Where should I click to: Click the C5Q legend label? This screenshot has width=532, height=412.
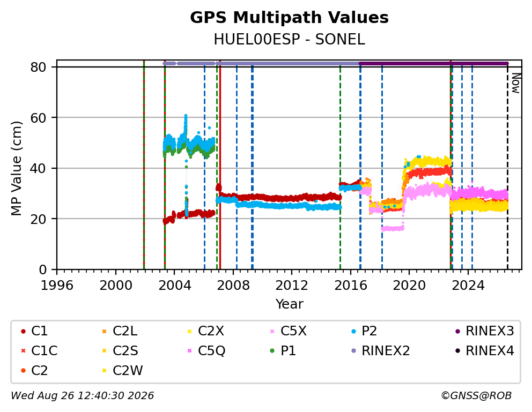click(x=212, y=351)
